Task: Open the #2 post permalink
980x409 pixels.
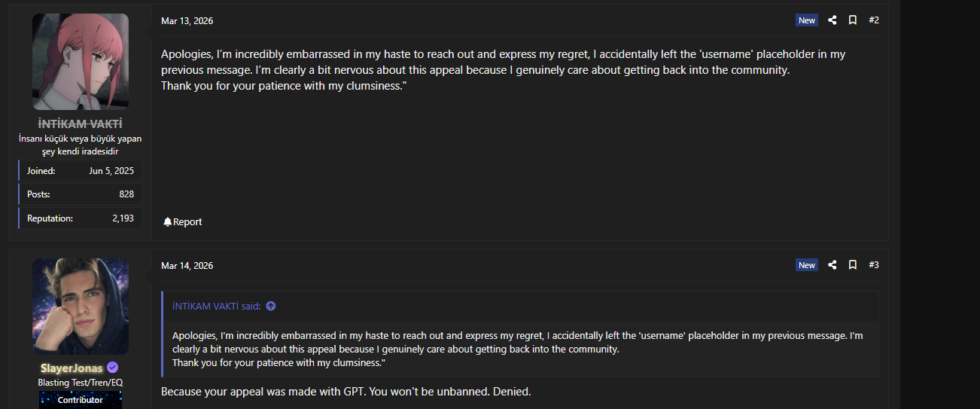Action: click(874, 20)
